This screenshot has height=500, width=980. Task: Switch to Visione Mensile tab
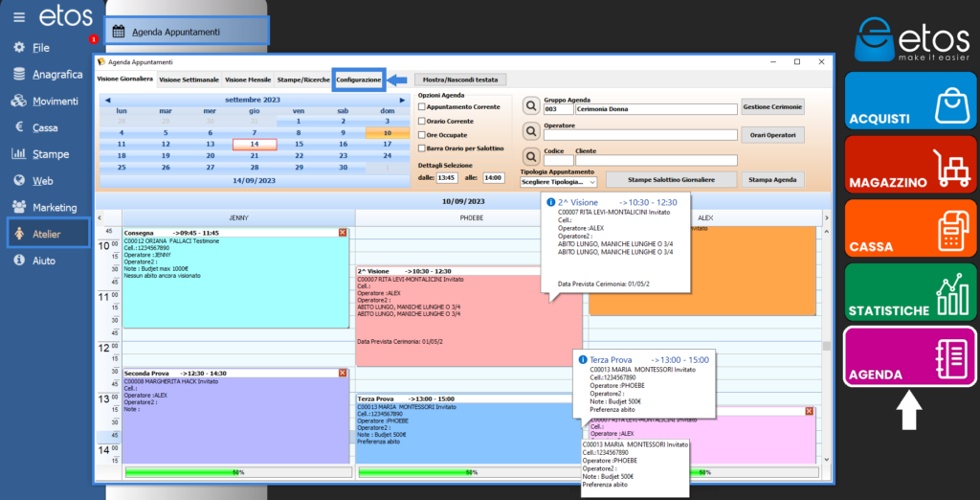click(248, 80)
